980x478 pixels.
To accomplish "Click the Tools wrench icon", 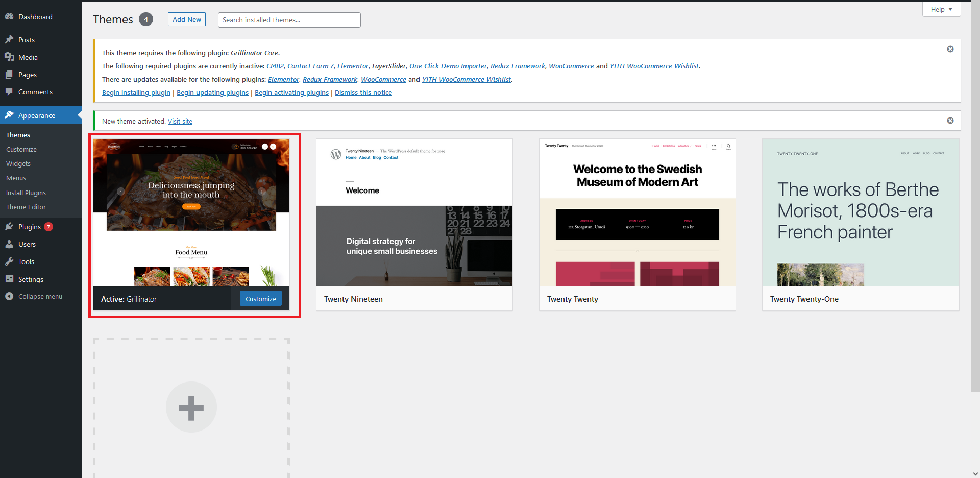I will point(9,261).
